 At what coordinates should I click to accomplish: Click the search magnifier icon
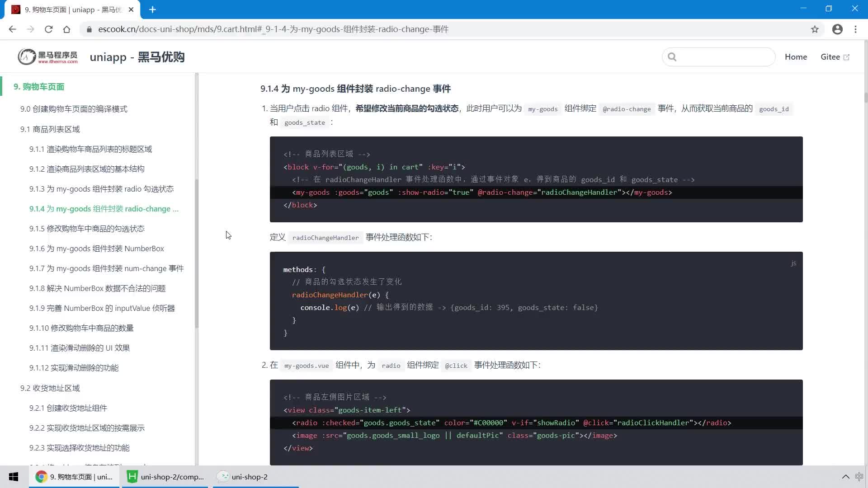tap(672, 57)
